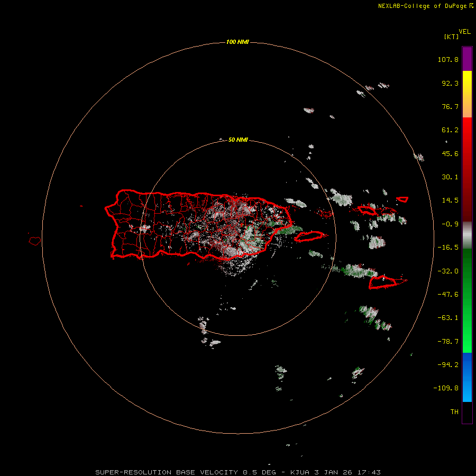Screen dimensions: 476x476
Task: Click the [KT] units label
Action: tap(451, 36)
